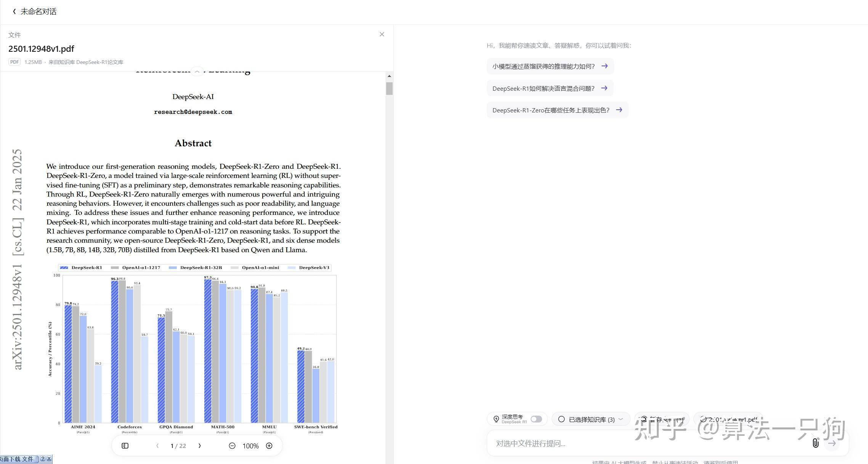Screen dimensions: 868x464
Task: Click the 未命名对话 conversation title
Action: coord(39,11)
